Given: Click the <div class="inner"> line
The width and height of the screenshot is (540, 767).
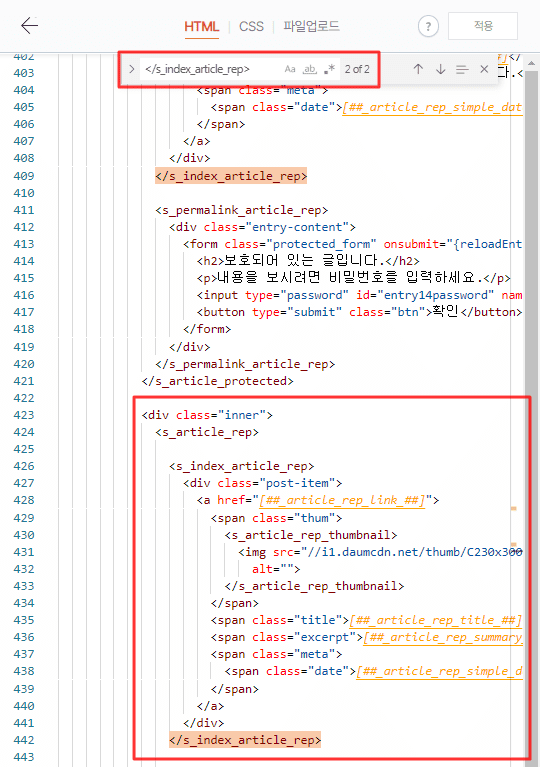Looking at the screenshot, I should 207,415.
